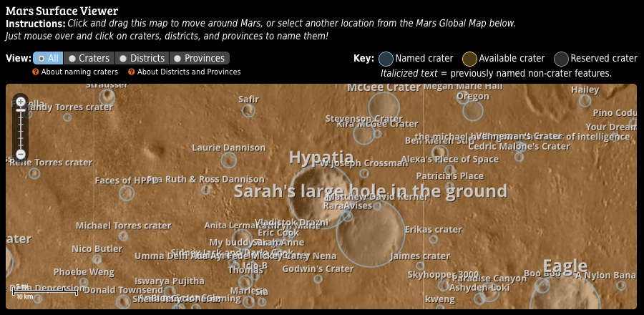The width and height of the screenshot is (644, 315).
Task: Select the Strausser crater marker
Action: (107, 94)
